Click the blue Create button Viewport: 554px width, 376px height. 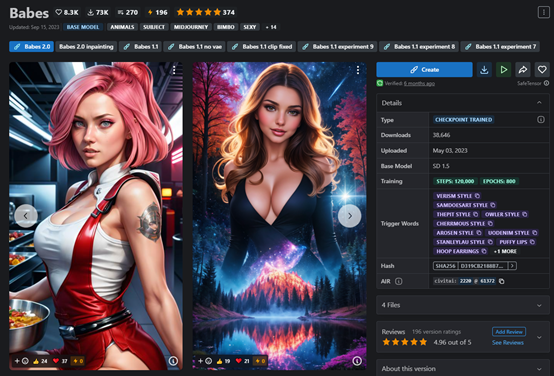click(424, 70)
